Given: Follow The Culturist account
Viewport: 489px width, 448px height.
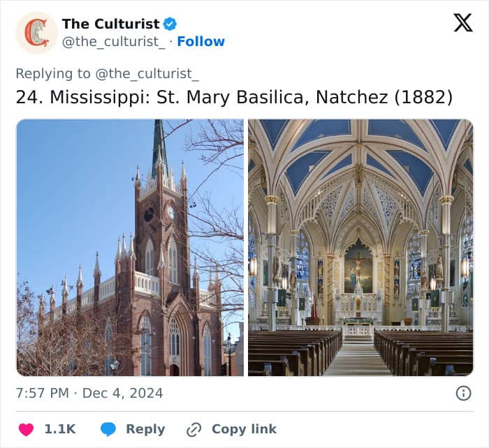Looking at the screenshot, I should tap(200, 41).
